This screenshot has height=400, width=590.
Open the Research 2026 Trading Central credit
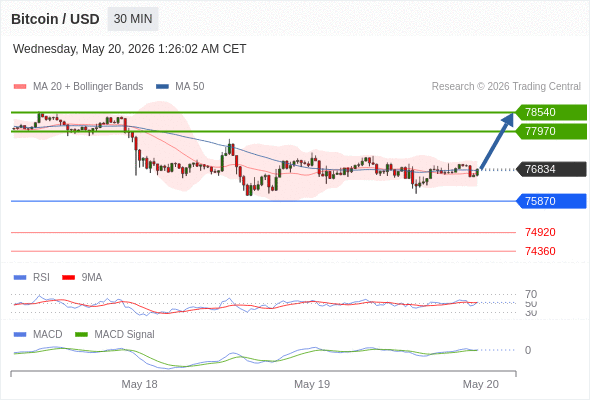pyautogui.click(x=506, y=87)
